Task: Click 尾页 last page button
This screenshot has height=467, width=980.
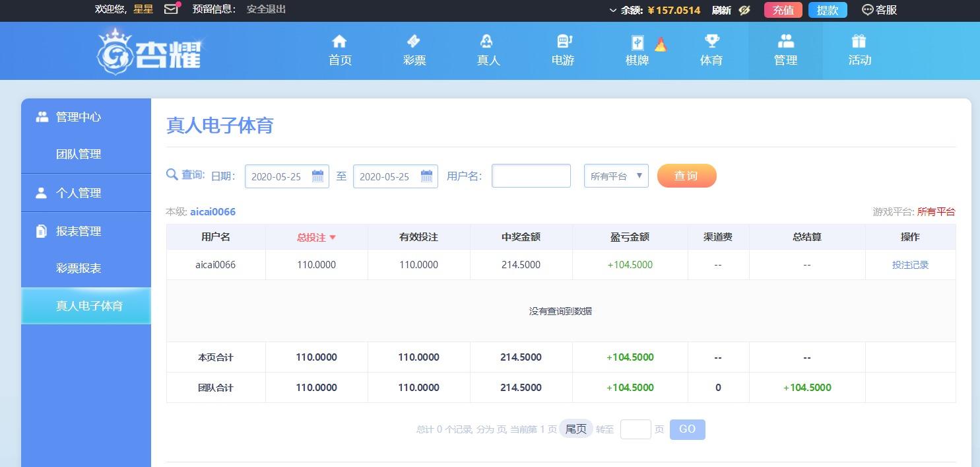Action: (575, 429)
